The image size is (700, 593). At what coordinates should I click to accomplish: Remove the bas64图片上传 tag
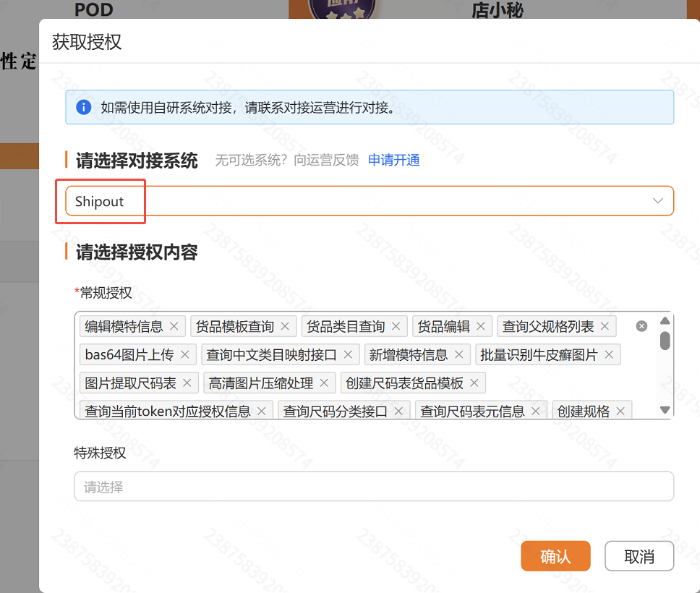coord(185,355)
